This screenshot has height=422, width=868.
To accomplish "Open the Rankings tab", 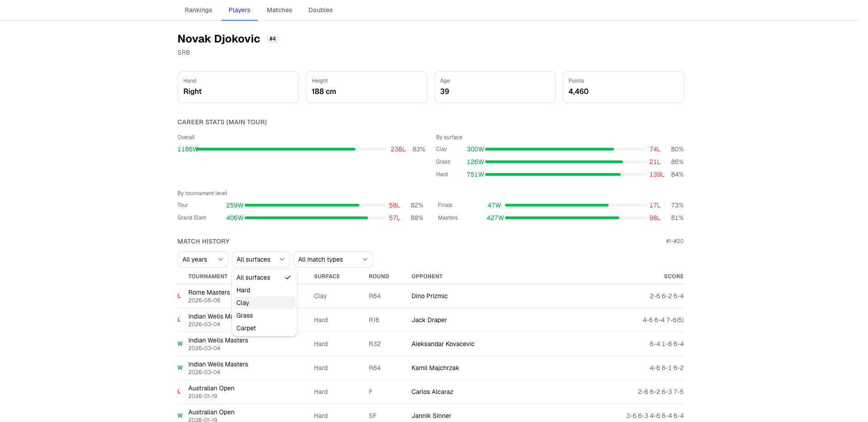I will 198,10.
